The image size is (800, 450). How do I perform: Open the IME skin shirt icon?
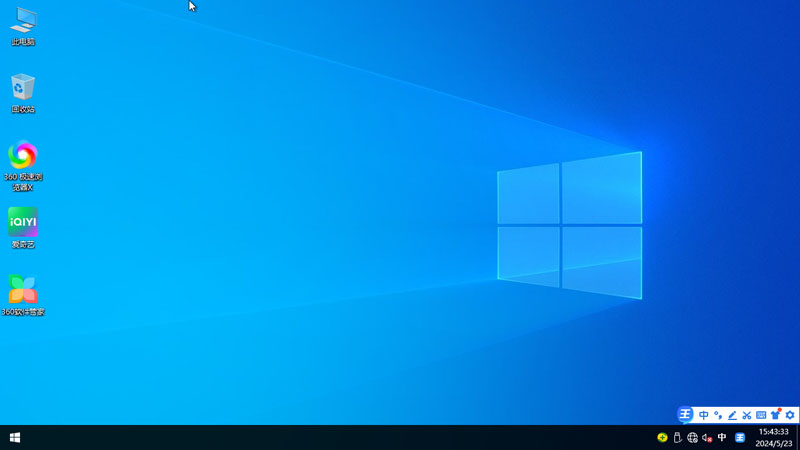[x=776, y=415]
